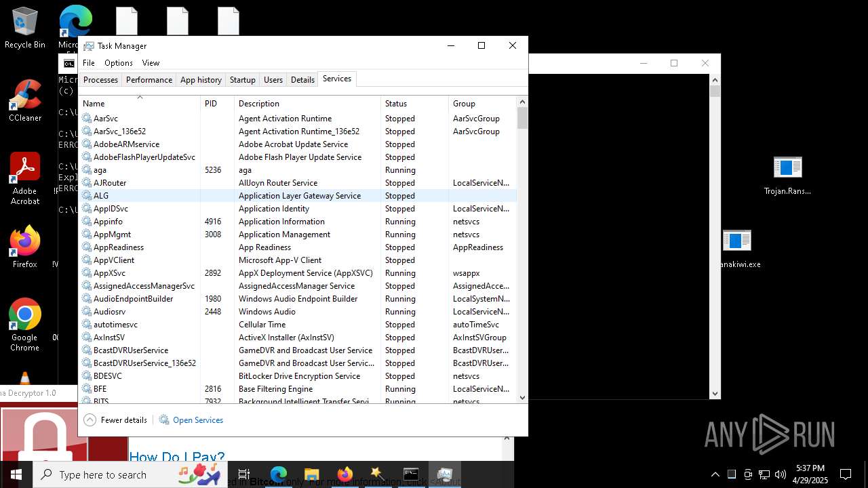868x488 pixels.
Task: Click the gear icon of the AarSvc service
Action: (x=87, y=118)
